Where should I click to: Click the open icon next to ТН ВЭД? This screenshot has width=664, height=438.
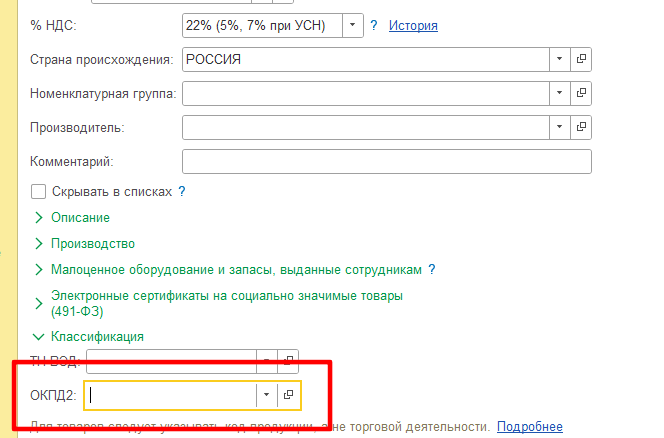click(x=288, y=359)
